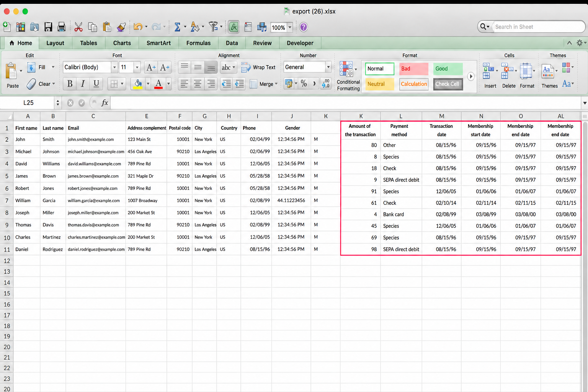
Task: Open the Help question mark icon
Action: (304, 27)
